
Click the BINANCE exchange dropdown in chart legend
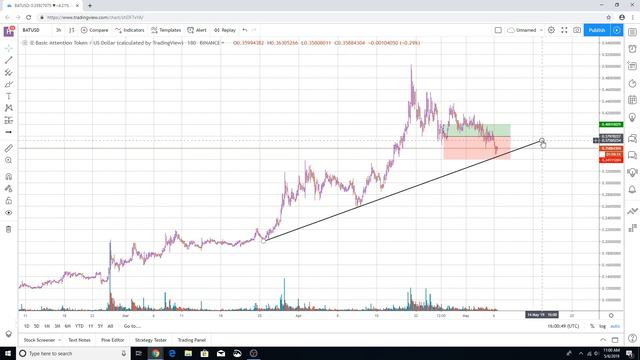[212, 43]
